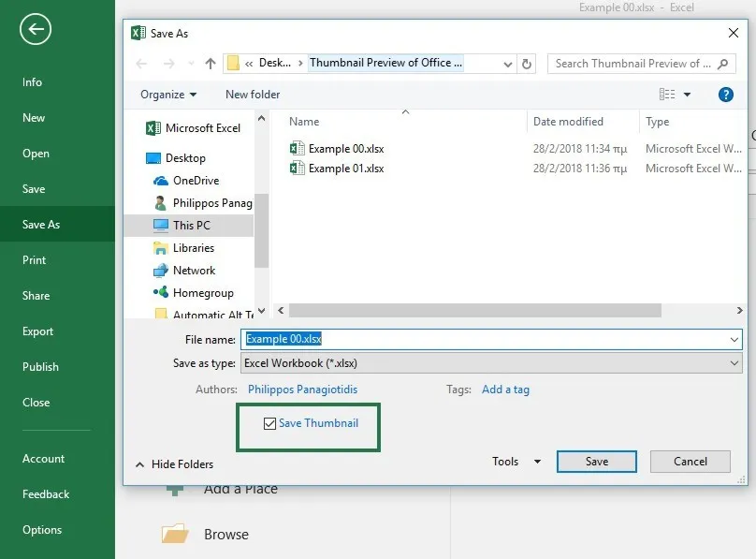Image resolution: width=756 pixels, height=559 pixels.
Task: Open the view options dropdown arrow
Action: [687, 95]
